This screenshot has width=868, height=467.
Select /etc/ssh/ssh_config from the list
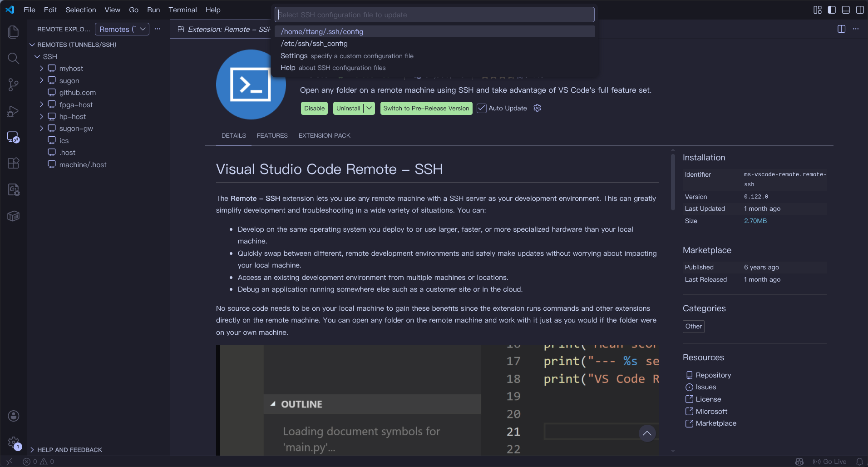(314, 44)
